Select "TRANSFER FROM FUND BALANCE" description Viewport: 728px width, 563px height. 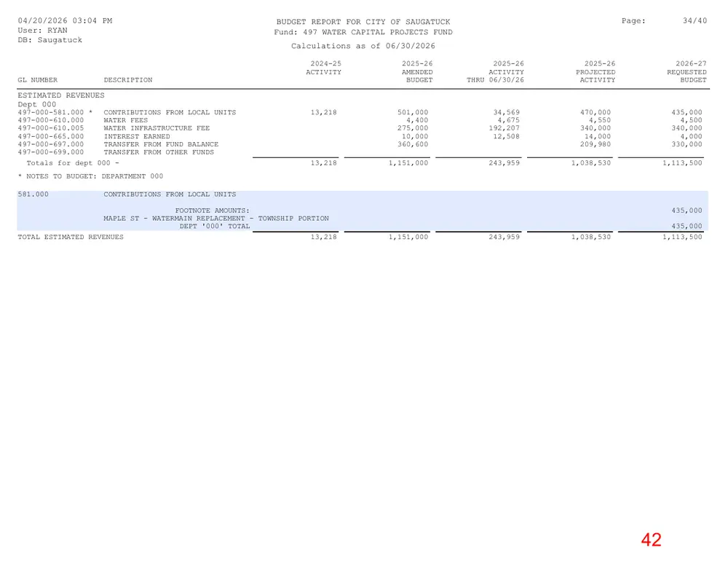click(x=161, y=144)
